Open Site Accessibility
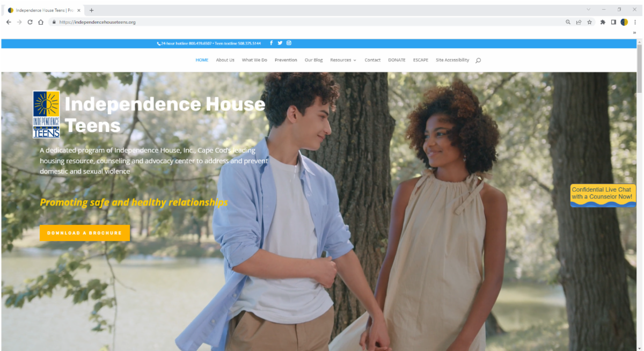 [452, 60]
